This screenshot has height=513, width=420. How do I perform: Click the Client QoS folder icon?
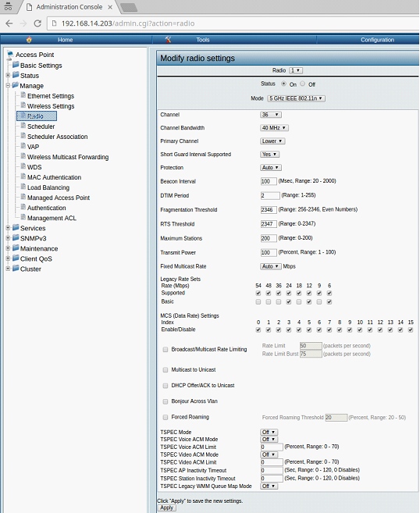(16, 258)
